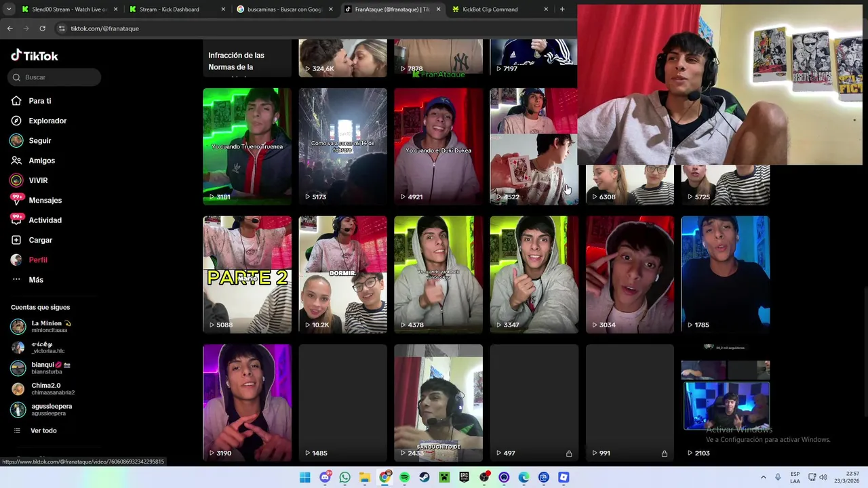Click the lock icon on 497 views video
The width and height of the screenshot is (868, 488).
coord(569,453)
